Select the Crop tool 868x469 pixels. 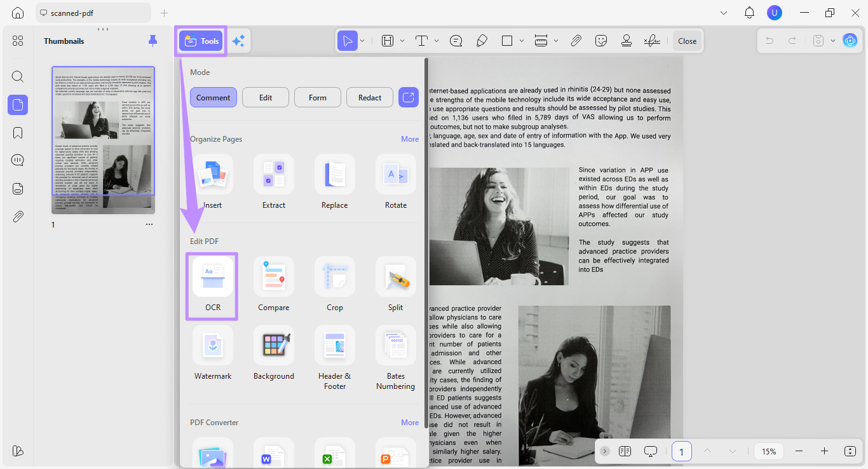click(335, 285)
